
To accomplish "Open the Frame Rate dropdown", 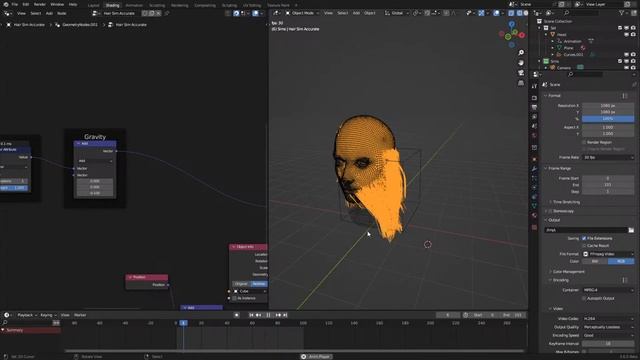I will tap(608, 157).
